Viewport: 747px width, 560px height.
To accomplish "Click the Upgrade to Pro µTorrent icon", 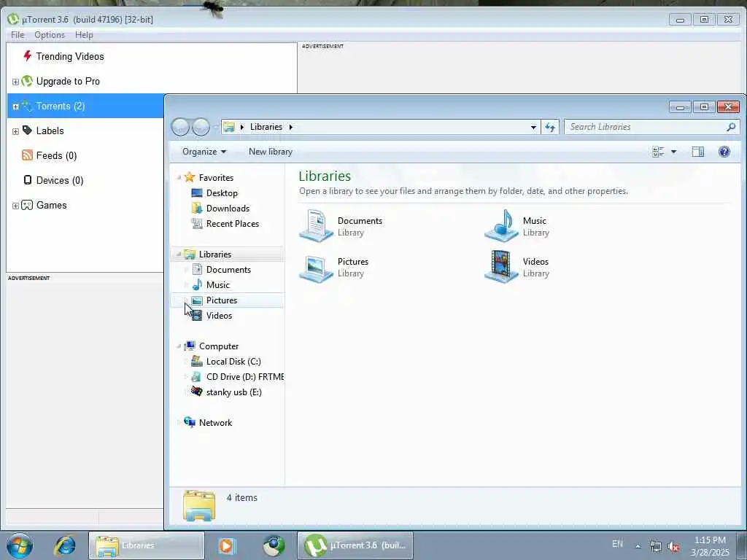I will 27,81.
